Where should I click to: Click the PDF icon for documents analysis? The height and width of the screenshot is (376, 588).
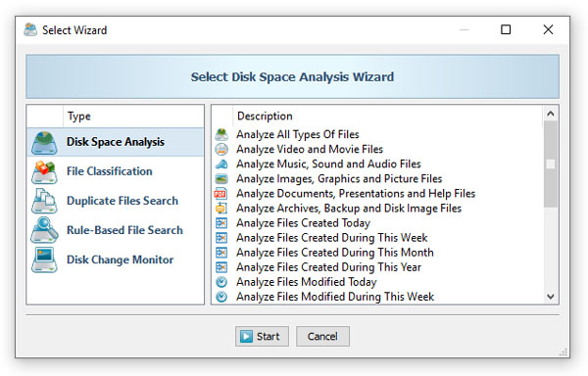pyautogui.click(x=220, y=193)
